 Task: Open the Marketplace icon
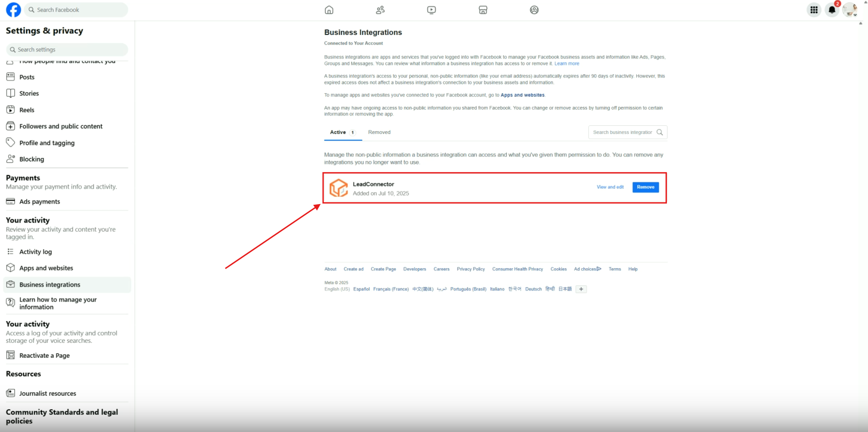(x=483, y=10)
